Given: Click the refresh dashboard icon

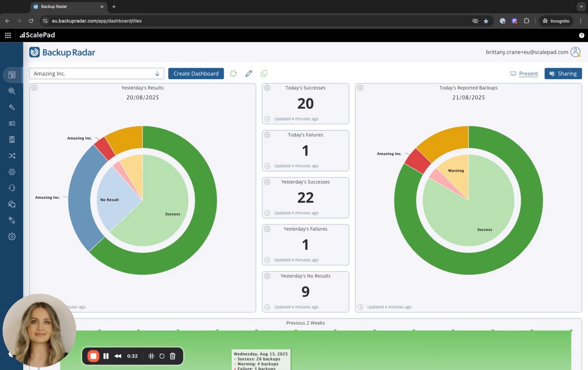Looking at the screenshot, I should (x=233, y=73).
